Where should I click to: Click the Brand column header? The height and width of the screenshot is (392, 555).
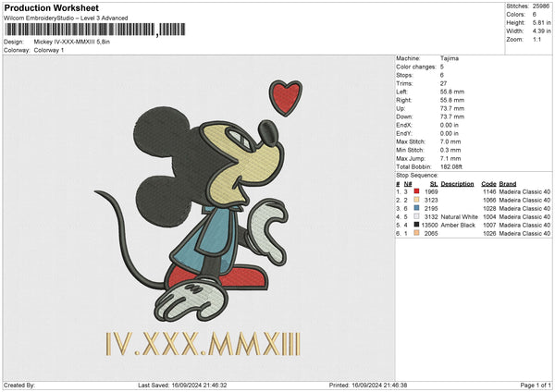[508, 183]
